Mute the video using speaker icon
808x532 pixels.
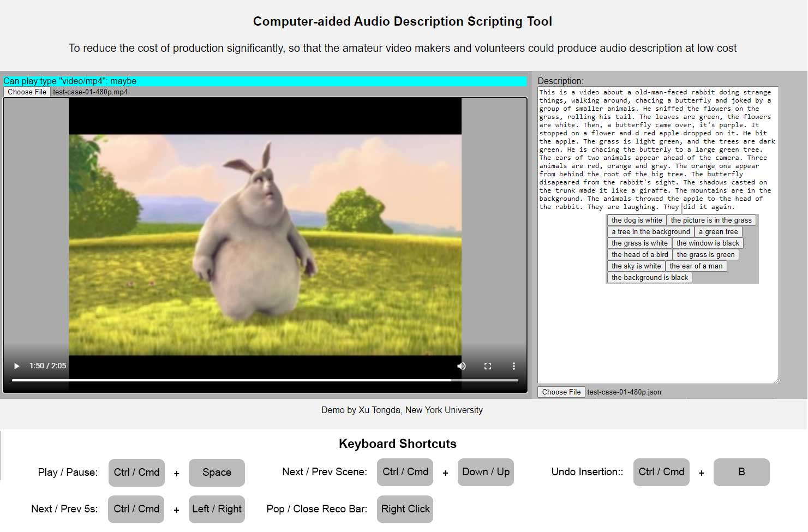[x=462, y=366]
